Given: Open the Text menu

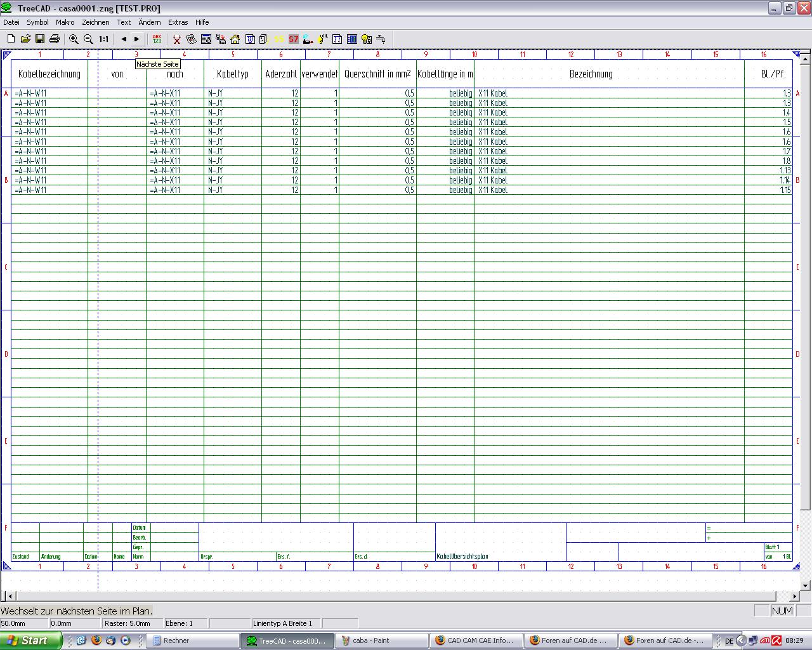Looking at the screenshot, I should coord(124,22).
